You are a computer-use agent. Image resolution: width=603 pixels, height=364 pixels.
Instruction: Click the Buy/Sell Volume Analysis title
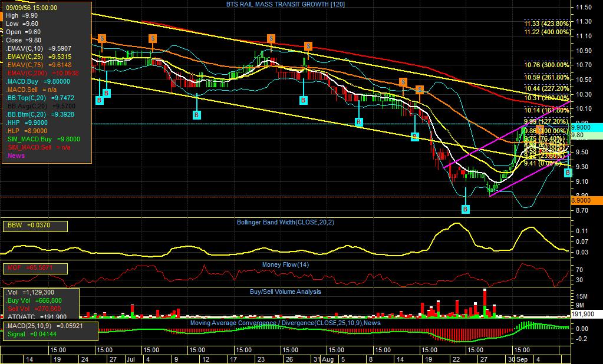point(285,292)
